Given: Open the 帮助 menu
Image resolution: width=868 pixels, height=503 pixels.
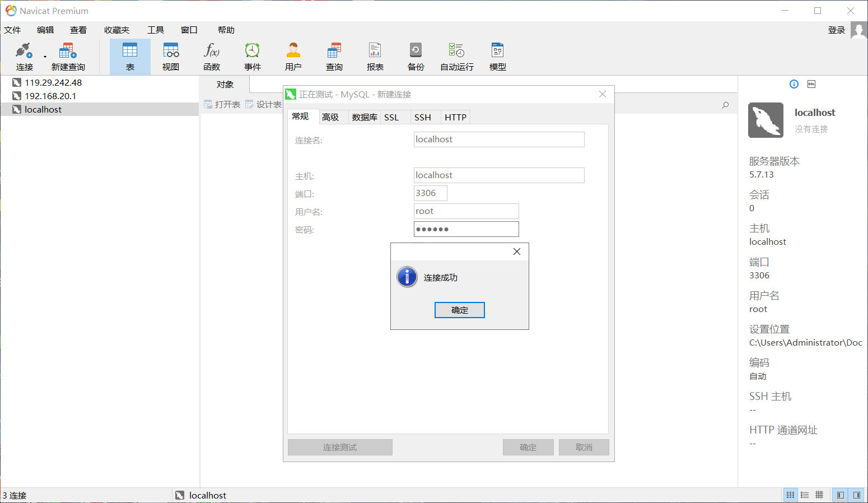Looking at the screenshot, I should [x=226, y=30].
